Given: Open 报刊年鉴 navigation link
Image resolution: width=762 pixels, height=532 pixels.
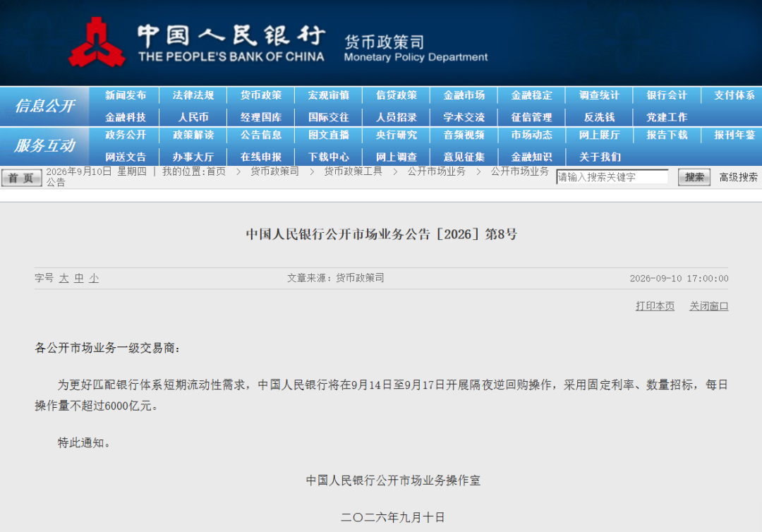Looking at the screenshot, I should [734, 135].
